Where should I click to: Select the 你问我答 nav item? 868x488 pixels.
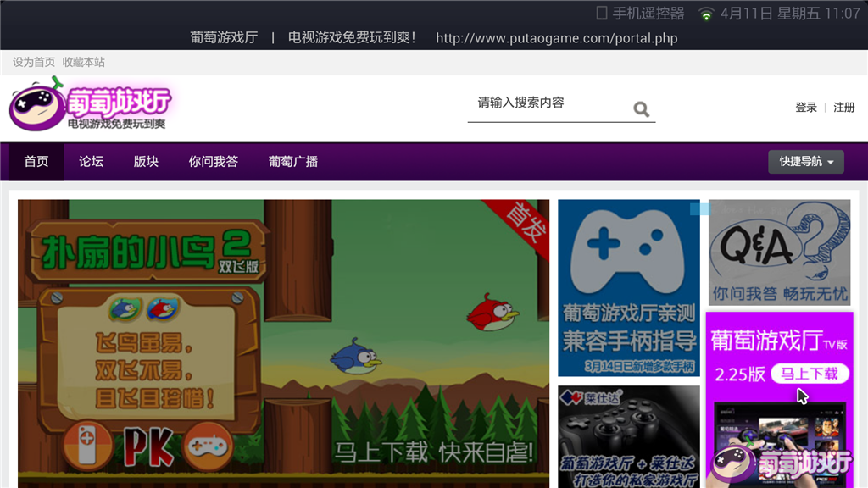point(213,162)
